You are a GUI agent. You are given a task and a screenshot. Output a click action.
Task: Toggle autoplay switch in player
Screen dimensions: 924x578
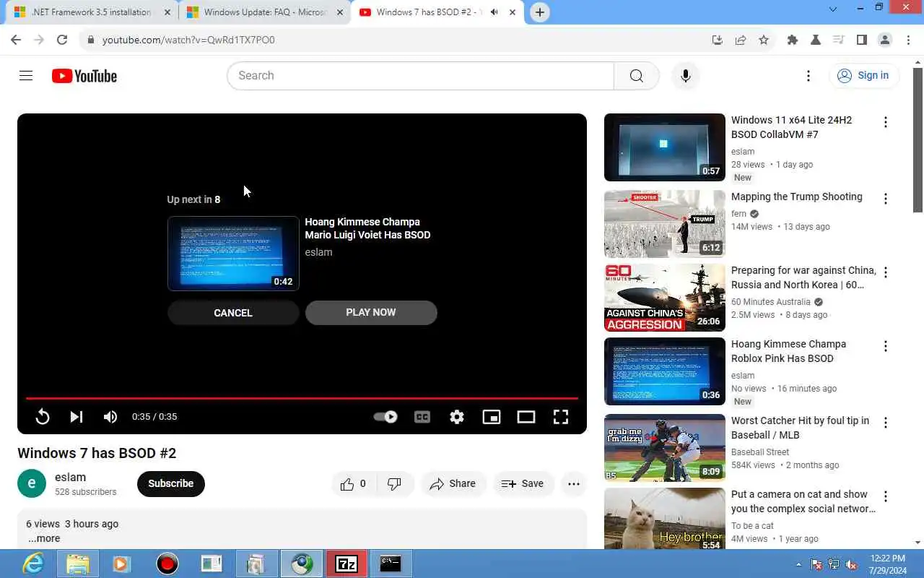tap(385, 417)
